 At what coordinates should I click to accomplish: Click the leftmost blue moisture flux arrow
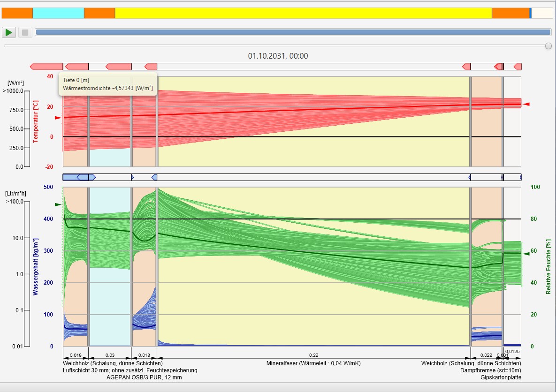pyautogui.click(x=70, y=177)
